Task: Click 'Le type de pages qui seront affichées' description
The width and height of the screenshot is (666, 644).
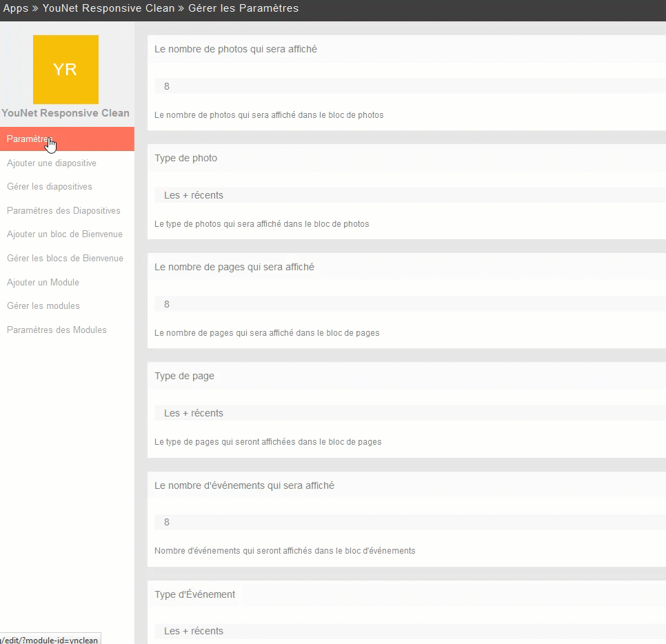Action: point(268,442)
